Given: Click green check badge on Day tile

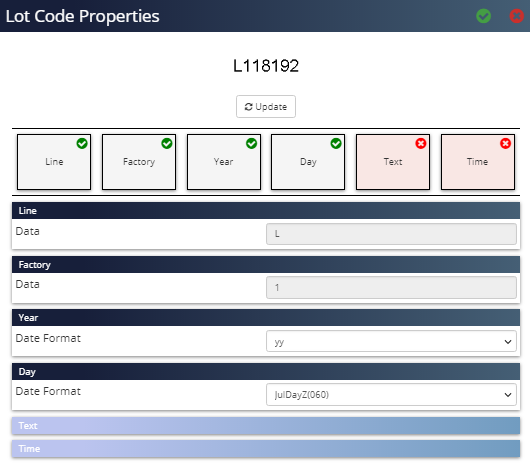Looking at the screenshot, I should coord(336,143).
